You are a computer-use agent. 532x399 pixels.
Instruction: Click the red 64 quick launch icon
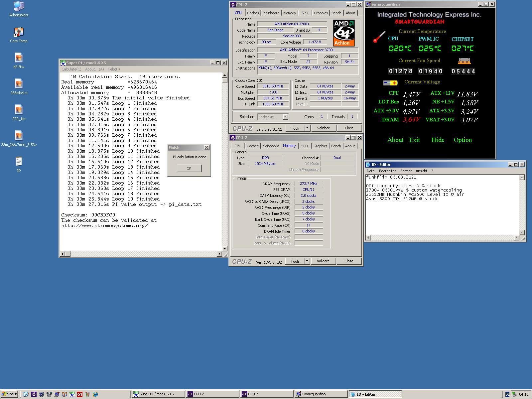click(79, 394)
